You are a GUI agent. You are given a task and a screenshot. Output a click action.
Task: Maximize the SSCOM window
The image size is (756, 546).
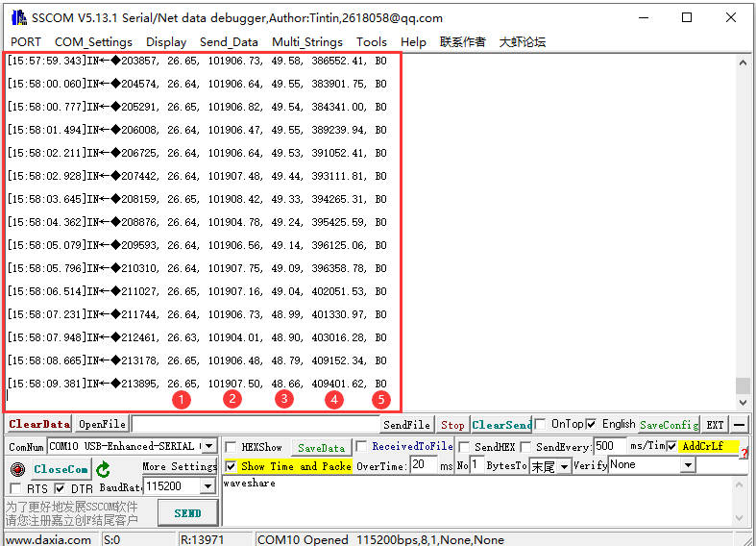click(687, 18)
